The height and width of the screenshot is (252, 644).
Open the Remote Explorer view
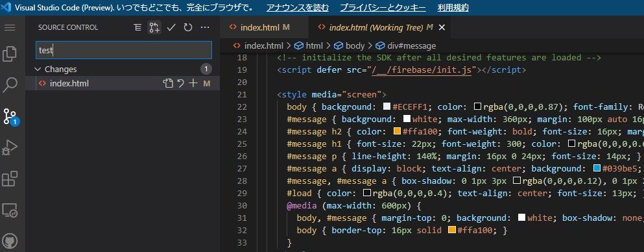[x=10, y=210]
